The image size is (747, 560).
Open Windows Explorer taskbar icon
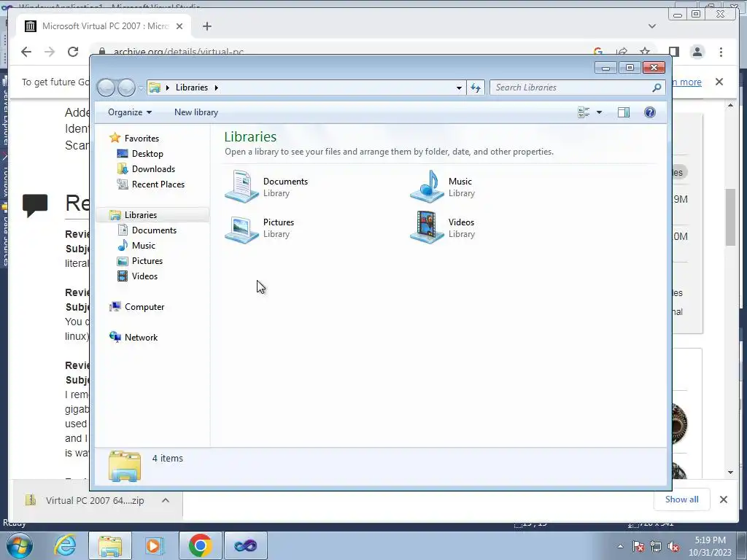point(110,545)
